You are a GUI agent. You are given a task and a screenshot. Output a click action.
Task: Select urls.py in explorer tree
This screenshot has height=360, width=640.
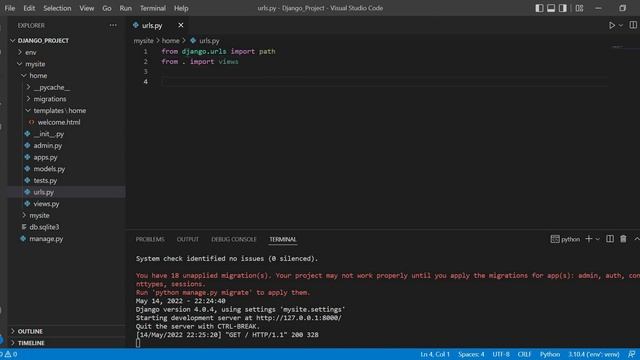[x=44, y=192]
